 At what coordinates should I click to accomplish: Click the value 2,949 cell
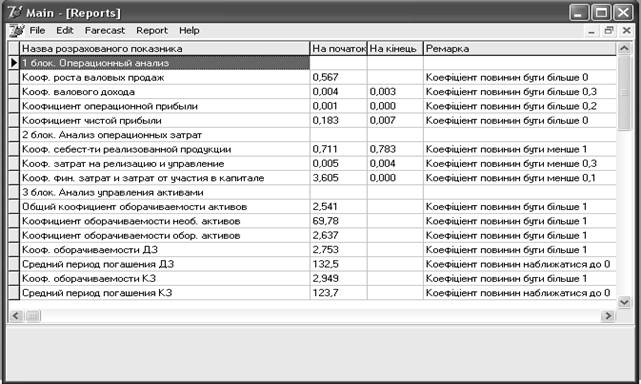[x=338, y=278]
